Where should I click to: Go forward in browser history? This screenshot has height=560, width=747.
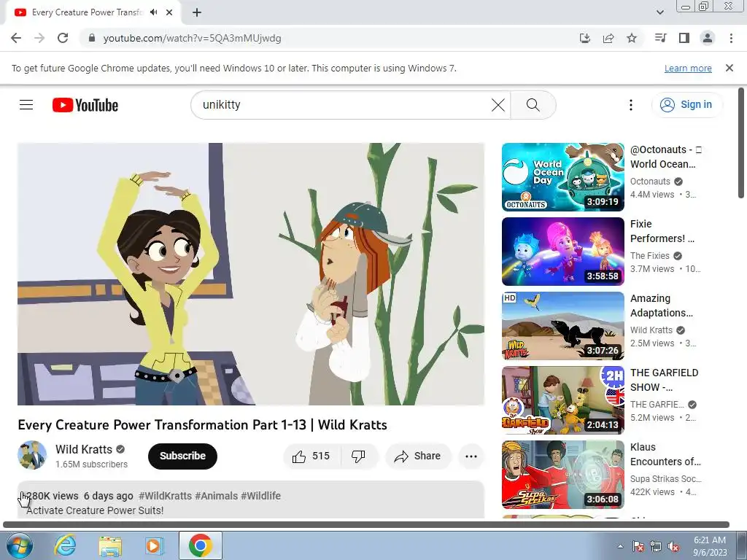[x=39, y=38]
